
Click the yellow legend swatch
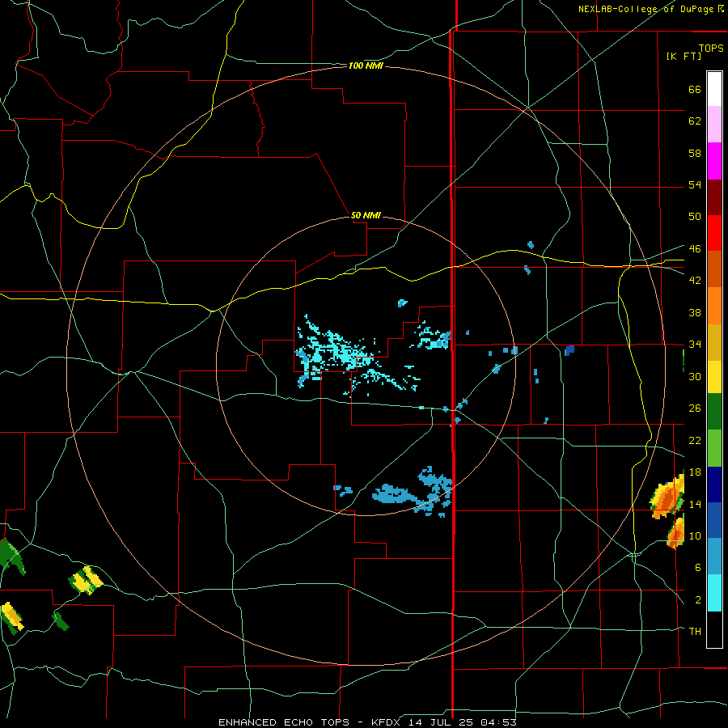coord(714,376)
